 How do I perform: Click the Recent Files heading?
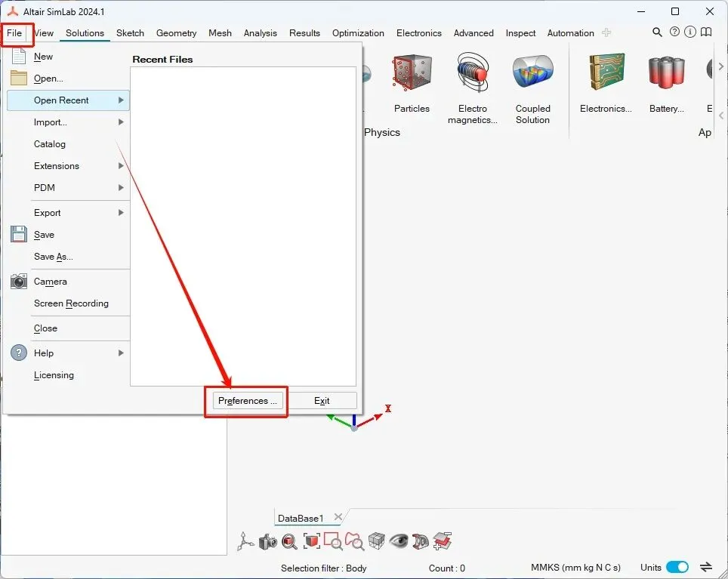[x=162, y=60]
